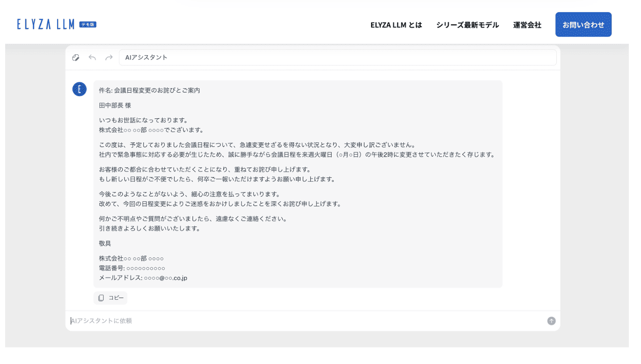
Task: Open the 運営会社 menu item
Action: (x=527, y=25)
